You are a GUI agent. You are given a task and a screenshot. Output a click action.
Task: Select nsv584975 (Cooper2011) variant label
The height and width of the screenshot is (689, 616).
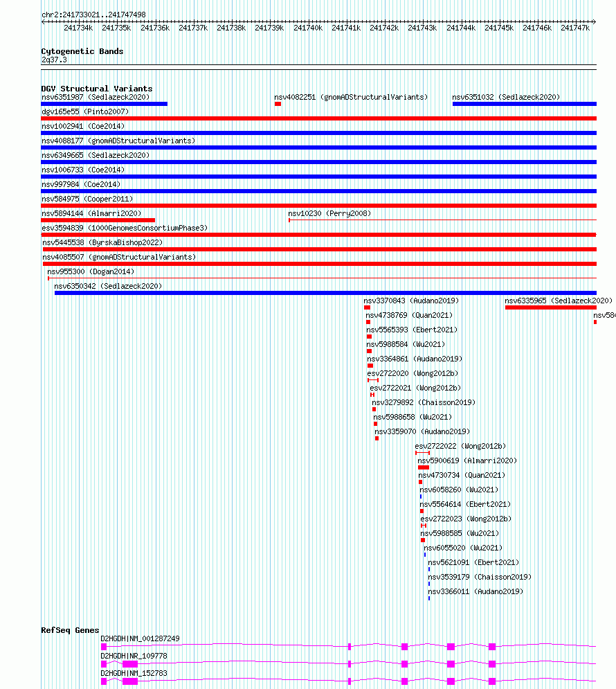tap(87, 199)
